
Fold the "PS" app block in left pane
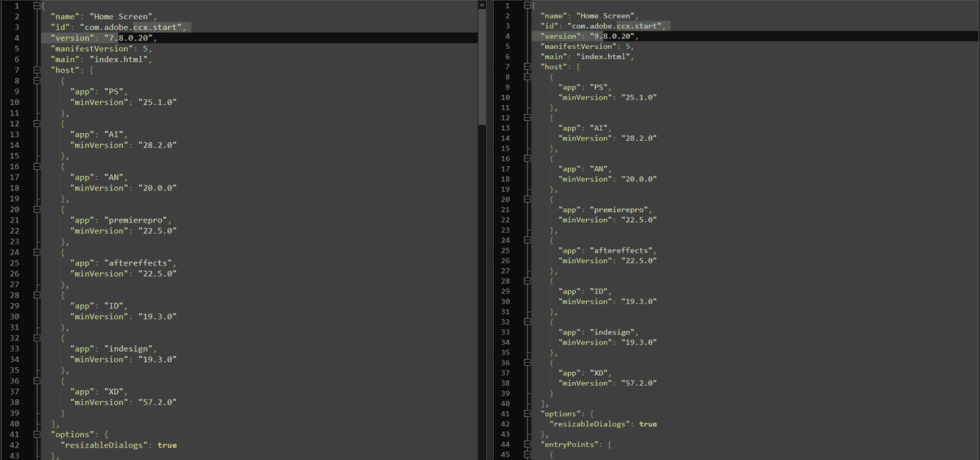[37, 81]
